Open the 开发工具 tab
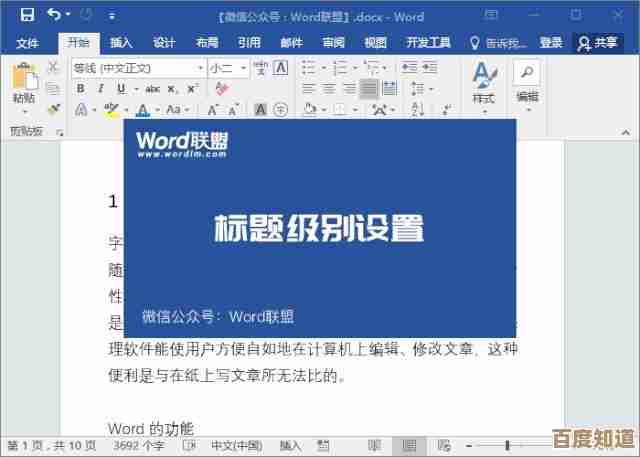The width and height of the screenshot is (640, 457). 428,42
